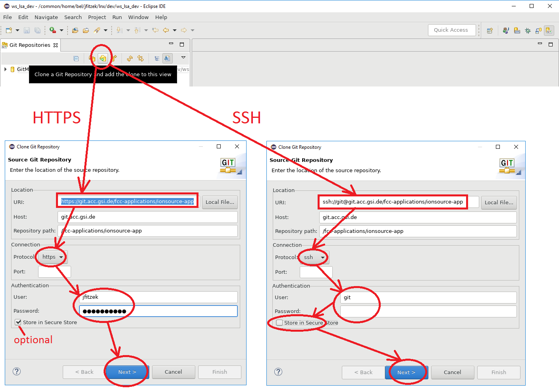Click Next in the ssh clone dialog
This screenshot has height=392, width=559.
[407, 373]
